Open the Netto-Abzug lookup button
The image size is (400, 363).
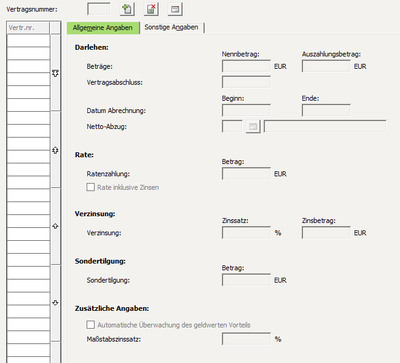pyautogui.click(x=253, y=127)
